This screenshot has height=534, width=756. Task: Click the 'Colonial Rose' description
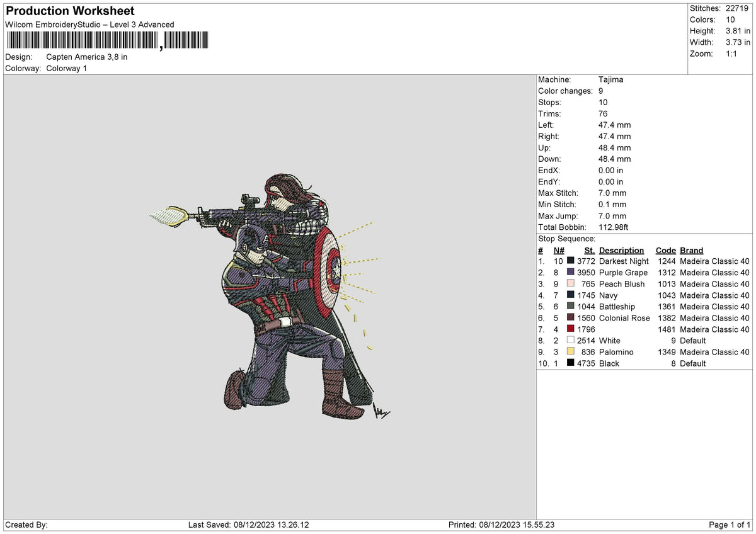point(624,317)
